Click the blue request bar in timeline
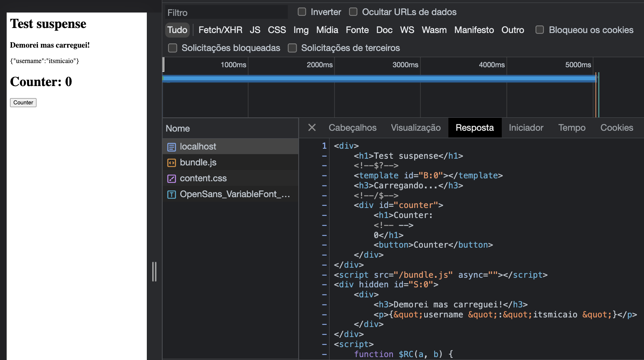Image resolution: width=644 pixels, height=360 pixels. click(x=380, y=79)
